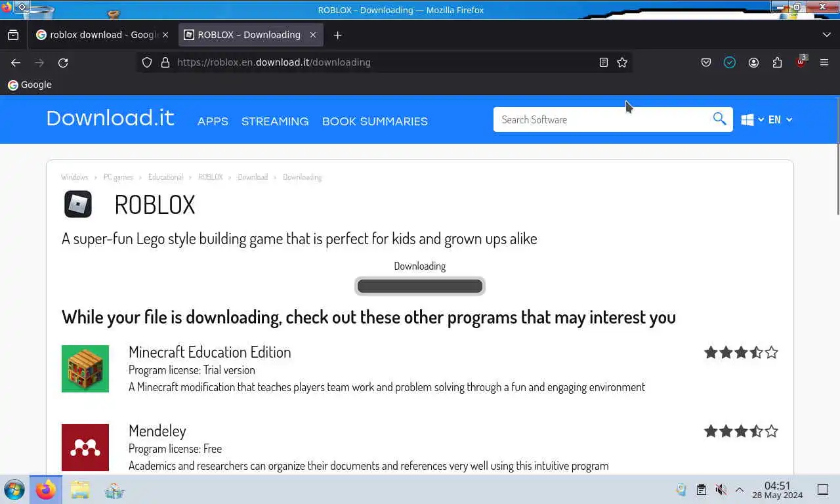Open the clipboard tray icon

click(701, 490)
